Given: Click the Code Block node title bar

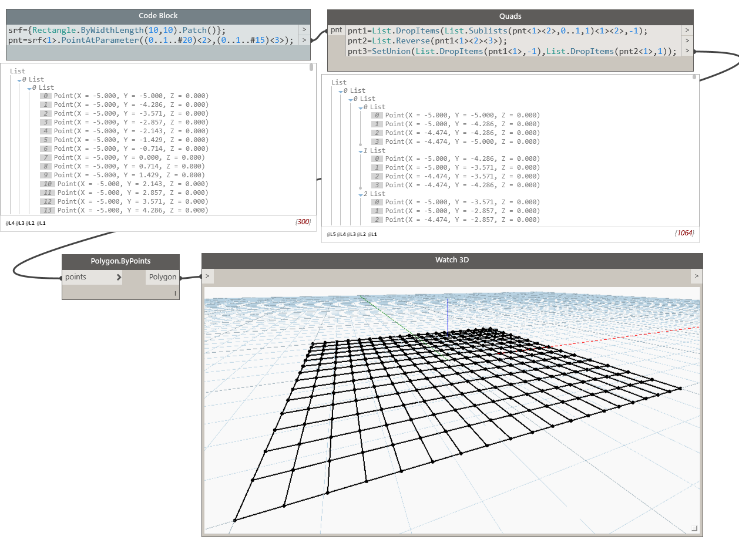Looking at the screenshot, I should (158, 16).
